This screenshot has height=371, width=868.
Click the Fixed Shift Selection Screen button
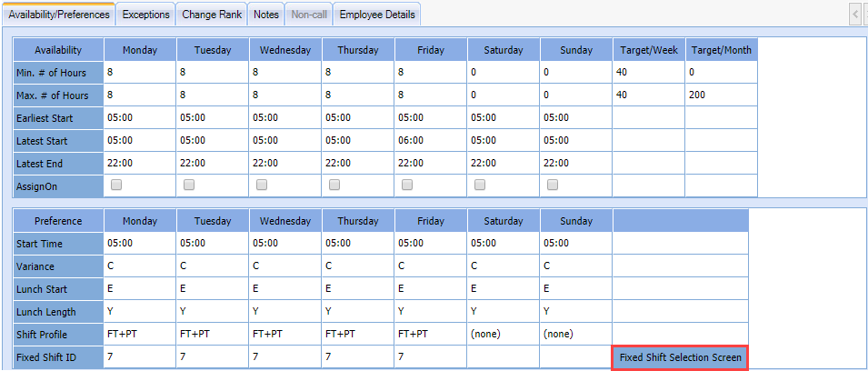681,357
